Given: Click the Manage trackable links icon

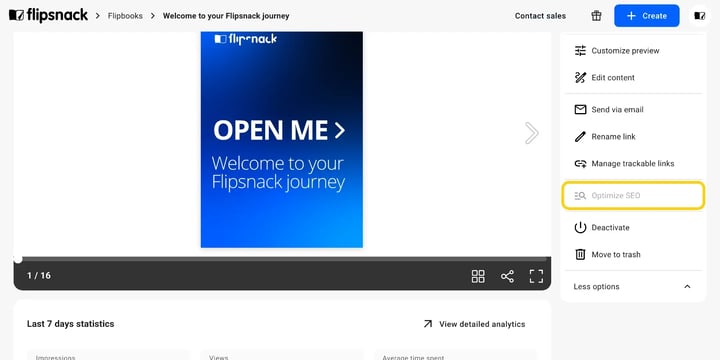Looking at the screenshot, I should pos(580,163).
